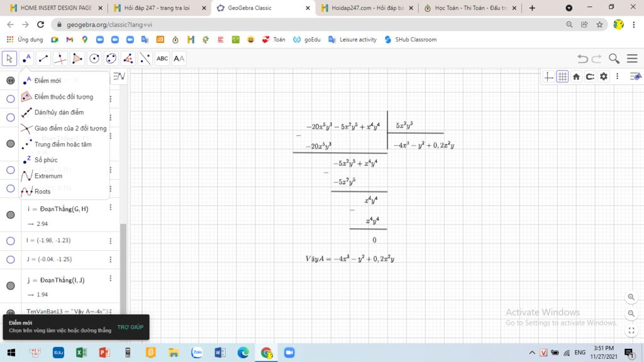The height and width of the screenshot is (362, 644).
Task: Reload the GeoGebra page
Action: tap(40, 25)
